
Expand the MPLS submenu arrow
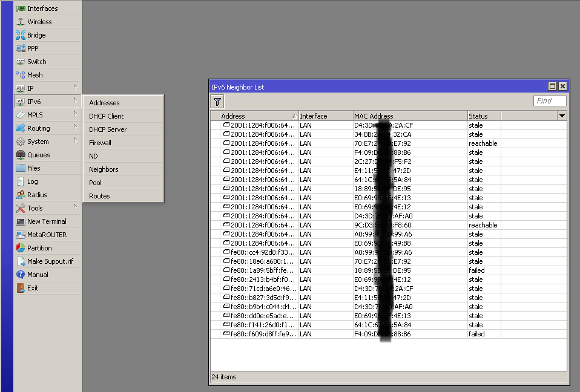point(75,114)
